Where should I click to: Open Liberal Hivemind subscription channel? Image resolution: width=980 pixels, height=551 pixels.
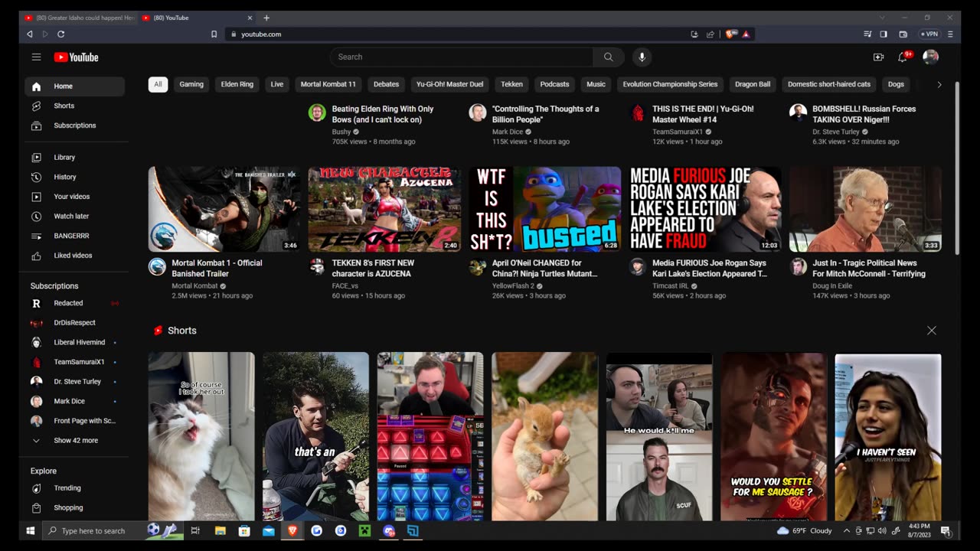(75, 342)
